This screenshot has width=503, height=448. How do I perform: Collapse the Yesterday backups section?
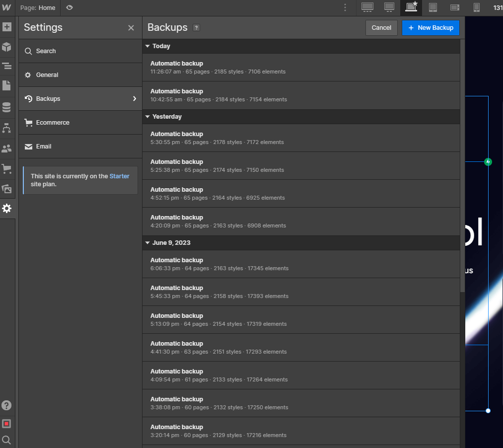point(147,117)
